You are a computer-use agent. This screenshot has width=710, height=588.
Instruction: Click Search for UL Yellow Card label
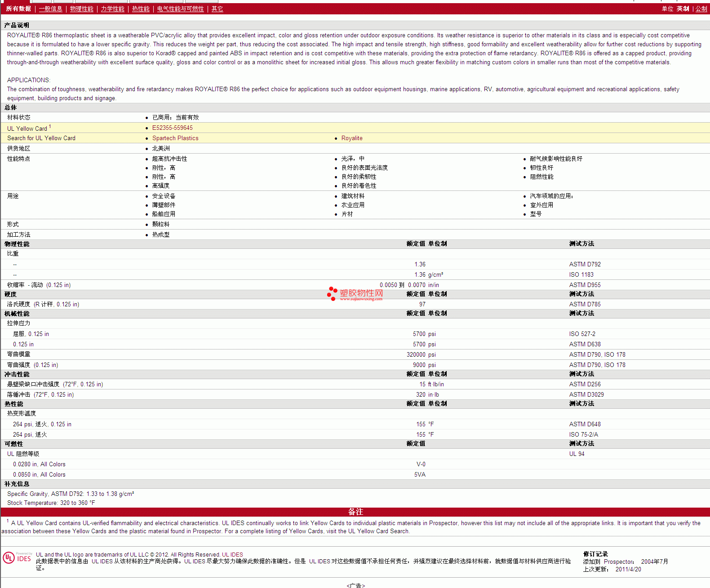[41, 138]
